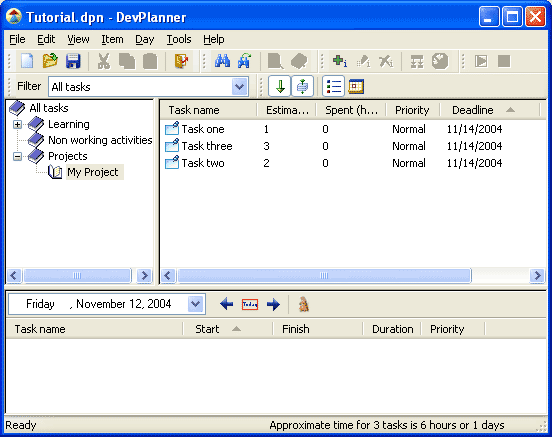Image resolution: width=552 pixels, height=437 pixels.
Task: Collapse the Projects tree node
Action: click(x=17, y=156)
